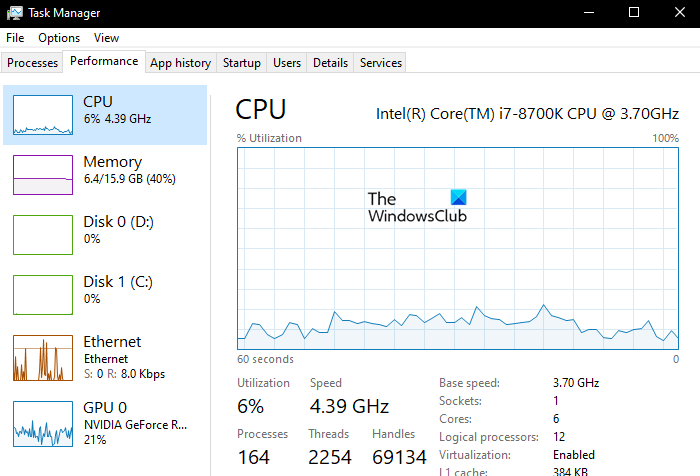This screenshot has width=700, height=476.
Task: Open the View menu
Action: point(106,38)
